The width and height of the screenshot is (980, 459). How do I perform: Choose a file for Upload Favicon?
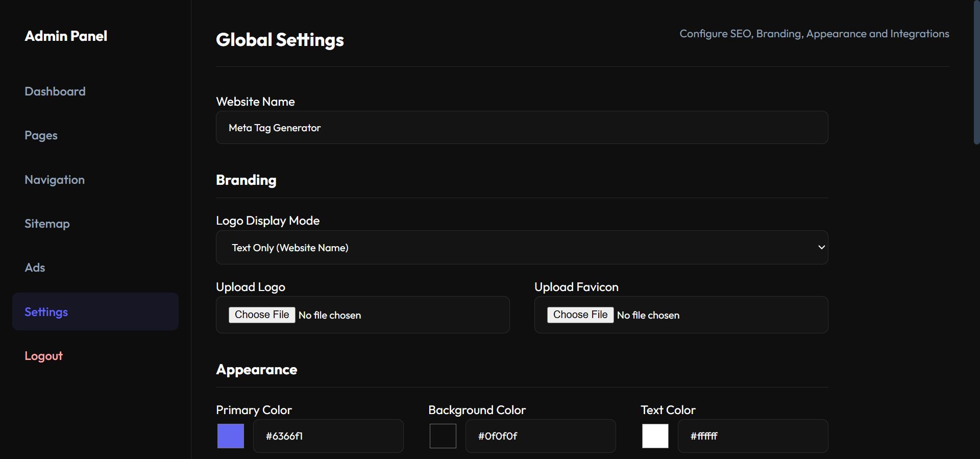pos(580,315)
